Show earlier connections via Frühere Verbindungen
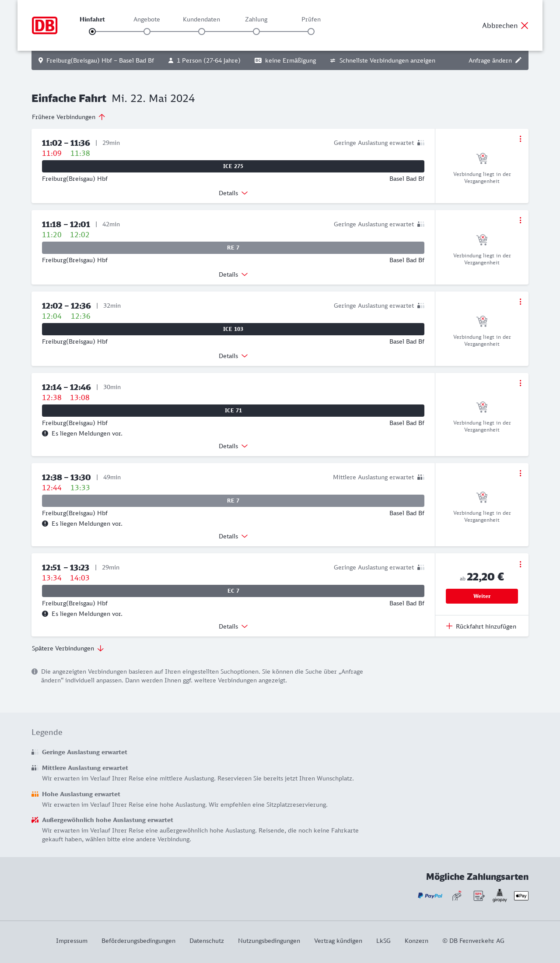The height and width of the screenshot is (963, 560). coord(69,117)
